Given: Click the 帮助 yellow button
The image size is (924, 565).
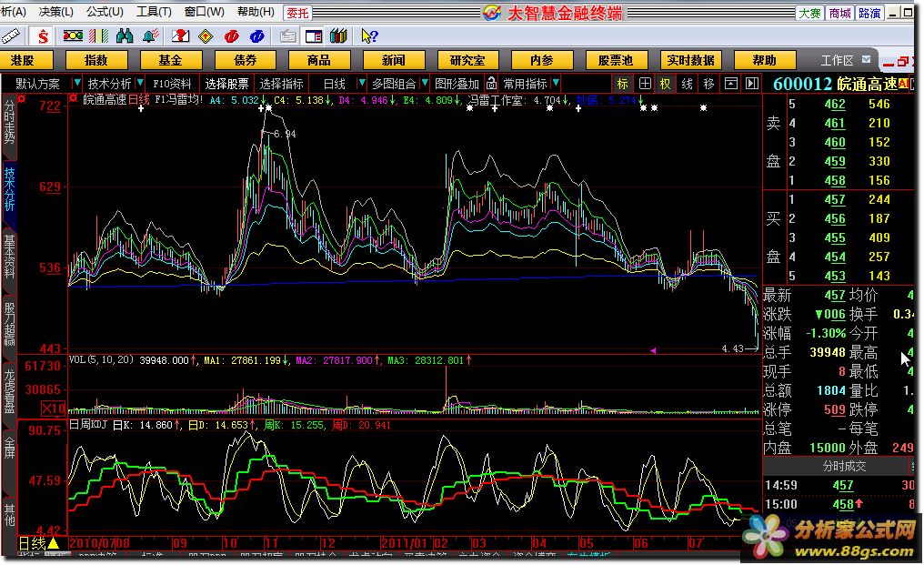Looking at the screenshot, I should pos(764,60).
